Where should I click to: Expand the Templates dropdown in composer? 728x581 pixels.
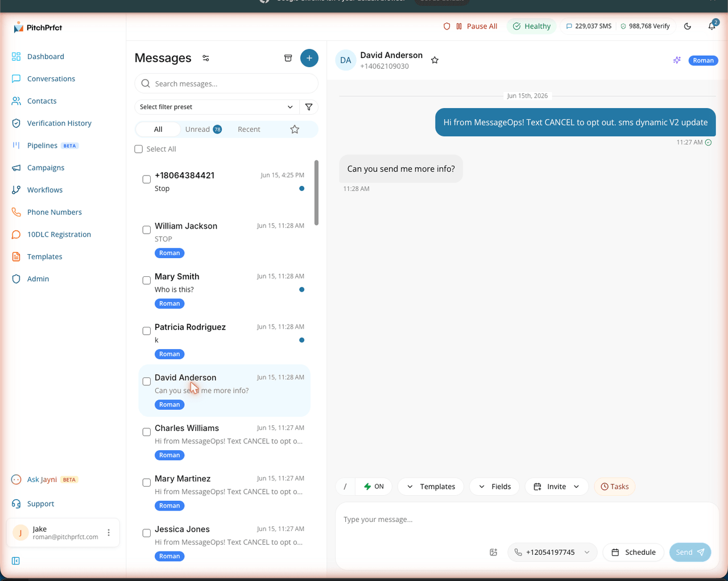[431, 487]
